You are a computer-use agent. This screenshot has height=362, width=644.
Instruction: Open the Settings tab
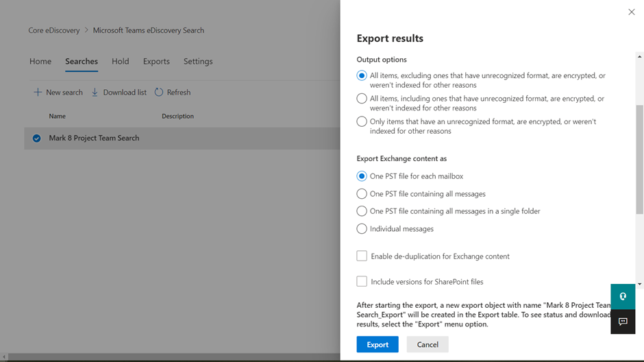point(198,61)
